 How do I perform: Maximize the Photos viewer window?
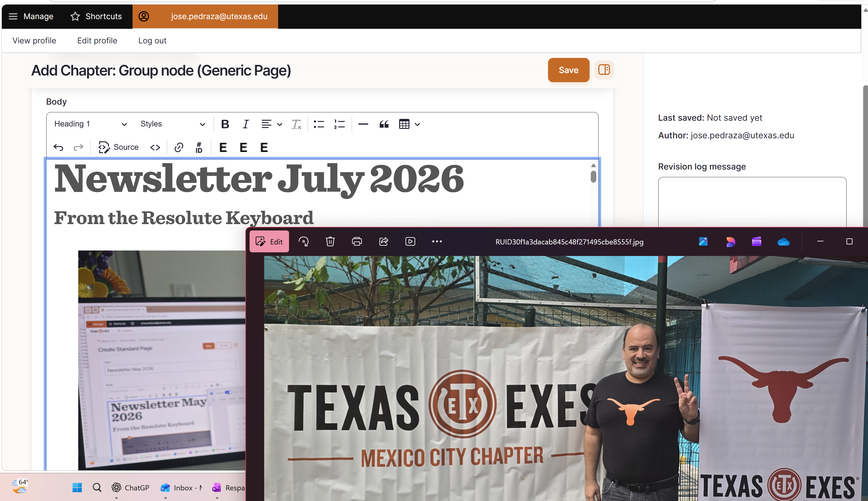[x=849, y=241]
